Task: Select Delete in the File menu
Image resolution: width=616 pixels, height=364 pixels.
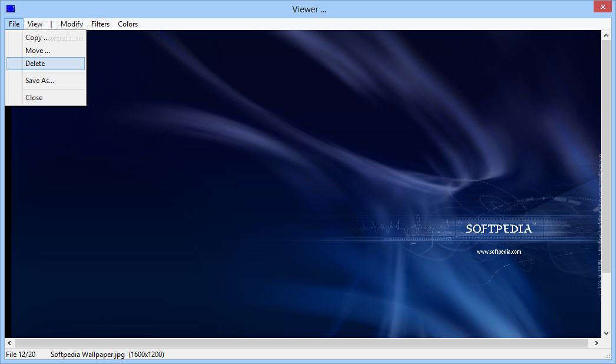Action: pos(45,64)
